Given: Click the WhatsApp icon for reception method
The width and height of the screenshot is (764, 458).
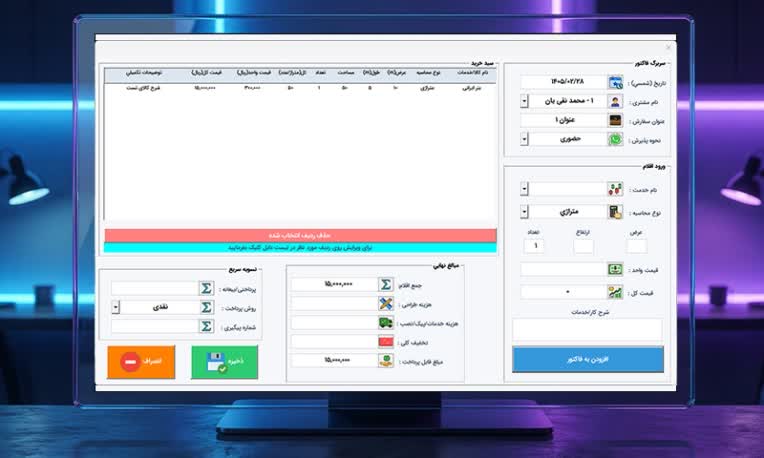Looking at the screenshot, I should (615, 139).
